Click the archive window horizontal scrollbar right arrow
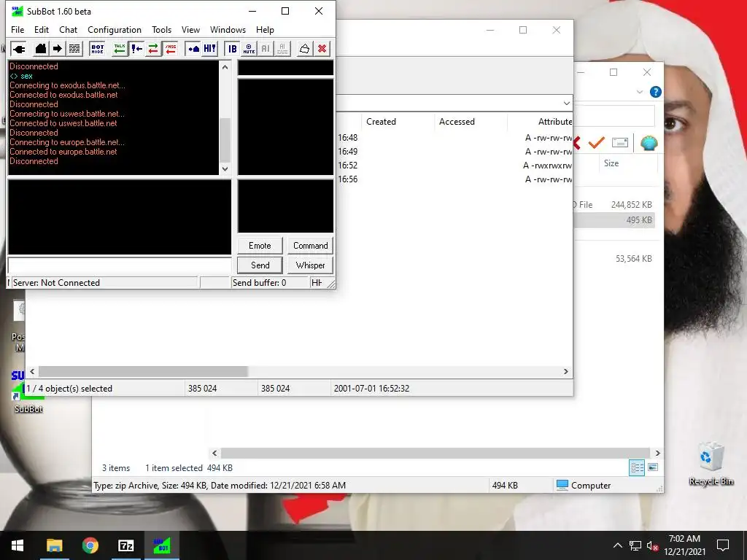 pyautogui.click(x=566, y=371)
